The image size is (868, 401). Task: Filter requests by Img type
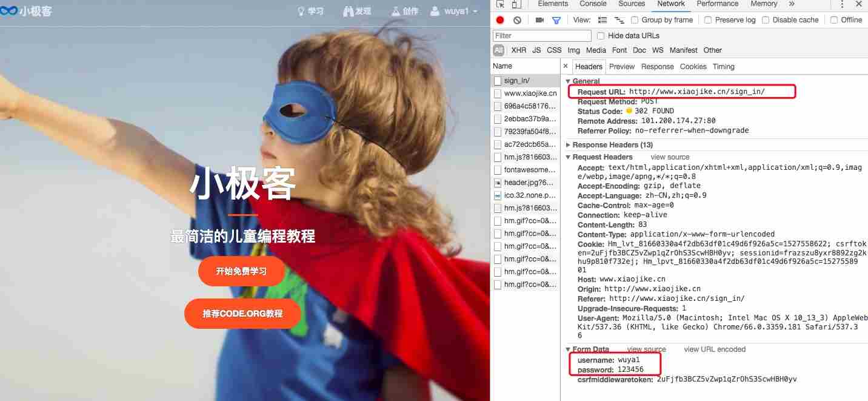(x=573, y=50)
